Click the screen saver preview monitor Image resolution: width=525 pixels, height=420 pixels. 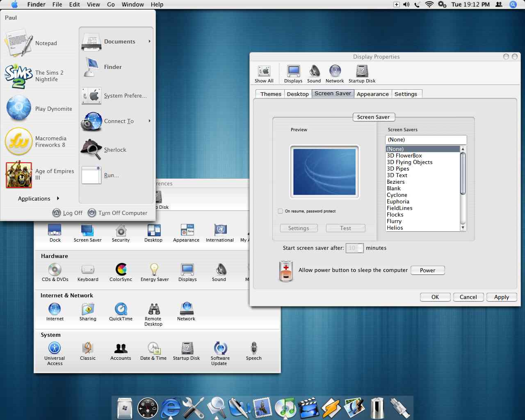(324, 172)
